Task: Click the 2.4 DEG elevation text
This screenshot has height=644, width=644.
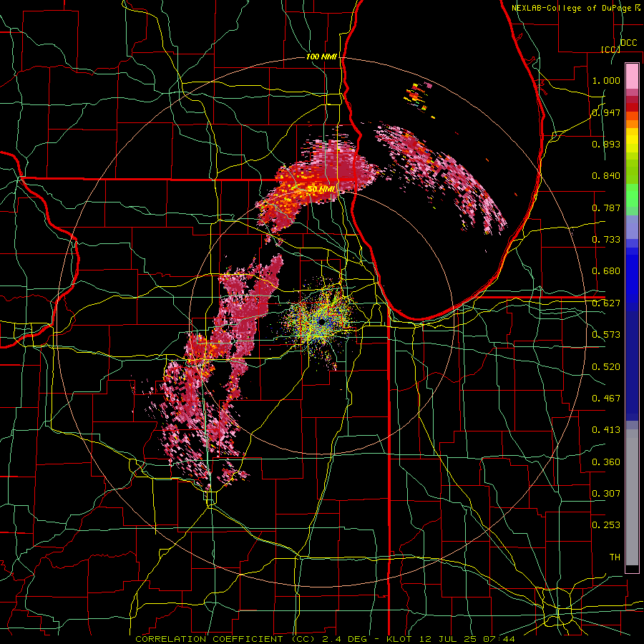Action: coord(344,639)
